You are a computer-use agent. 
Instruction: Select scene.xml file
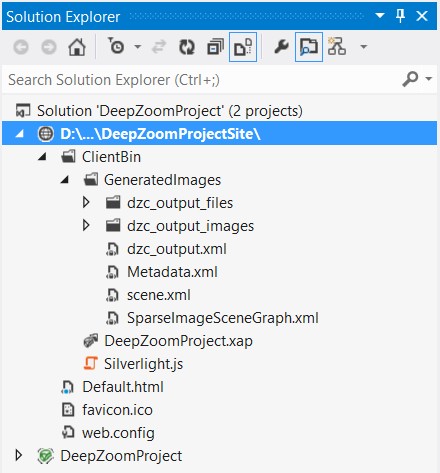coord(159,295)
